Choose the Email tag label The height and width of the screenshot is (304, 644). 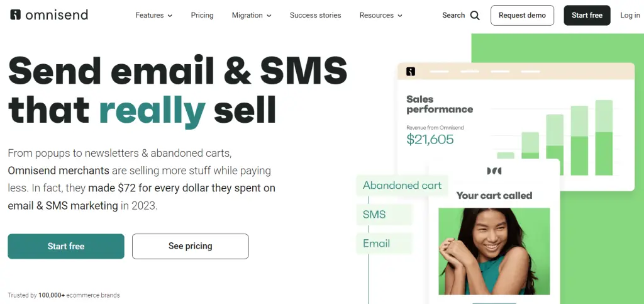click(x=377, y=244)
